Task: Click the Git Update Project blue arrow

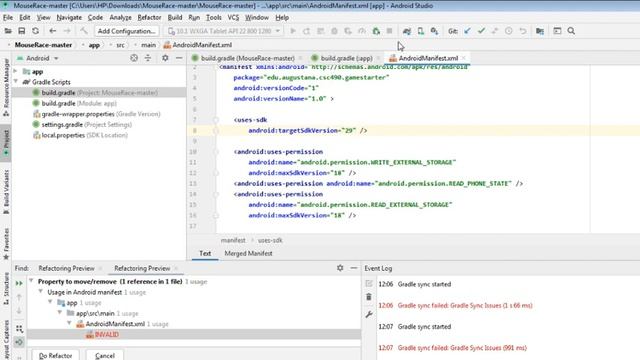Action: point(467,31)
